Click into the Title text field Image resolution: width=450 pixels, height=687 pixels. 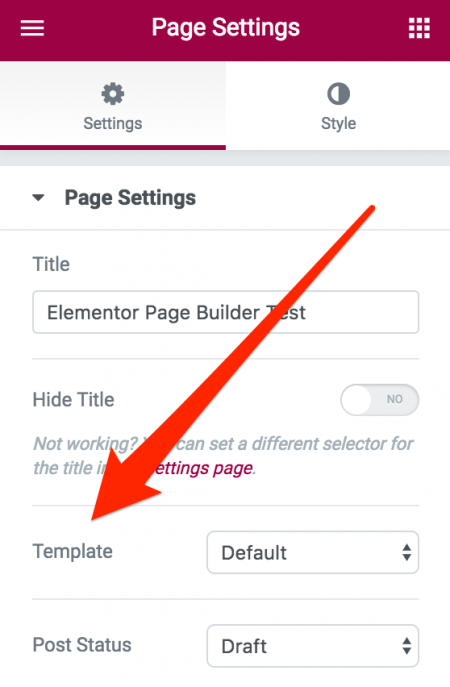pos(226,312)
